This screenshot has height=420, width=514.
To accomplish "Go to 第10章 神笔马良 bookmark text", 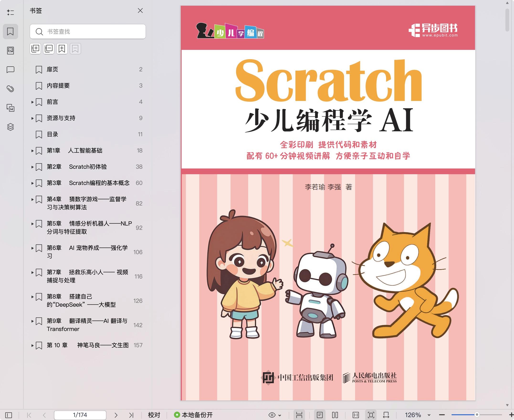I will coord(88,345).
